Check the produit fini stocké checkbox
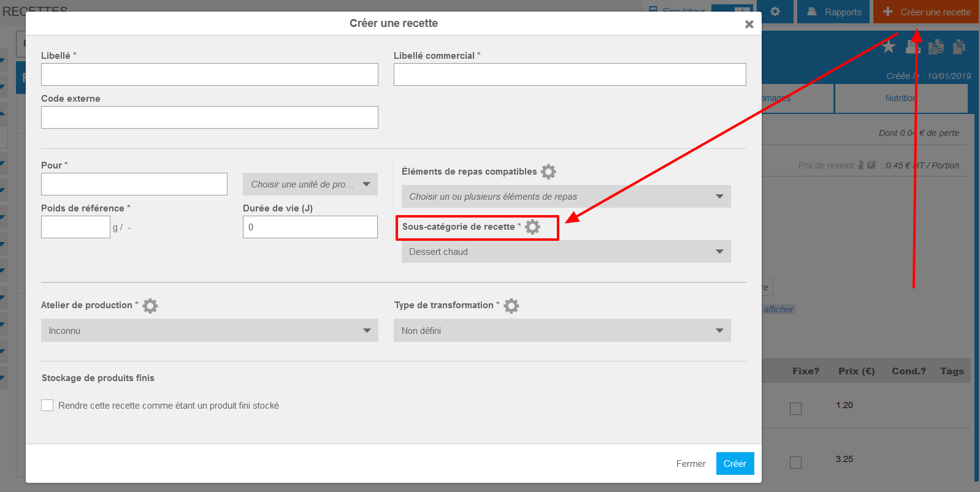The width and height of the screenshot is (980, 492). pos(47,406)
